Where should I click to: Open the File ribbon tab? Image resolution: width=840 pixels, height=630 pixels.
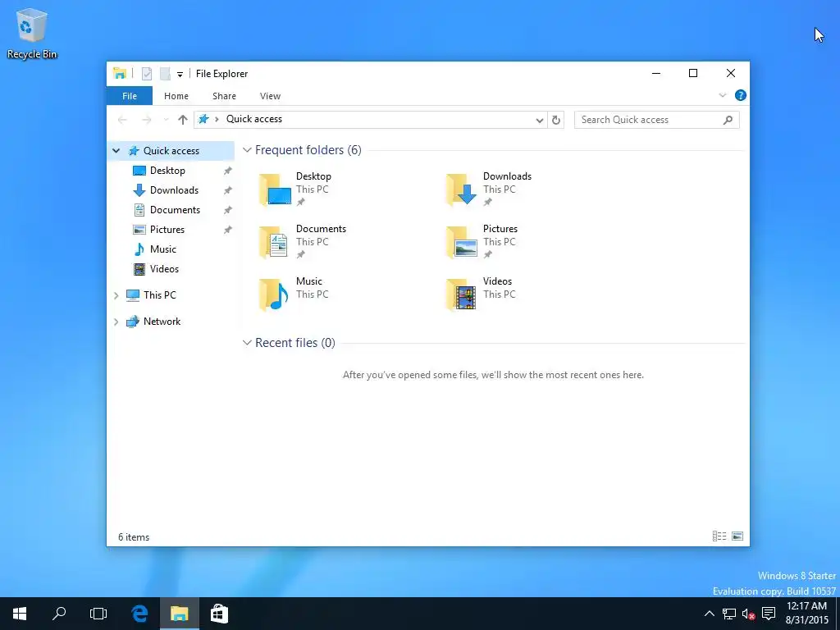click(x=130, y=96)
